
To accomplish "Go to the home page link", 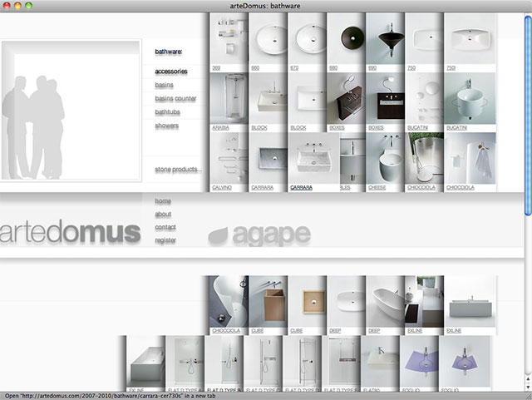I will [163, 201].
